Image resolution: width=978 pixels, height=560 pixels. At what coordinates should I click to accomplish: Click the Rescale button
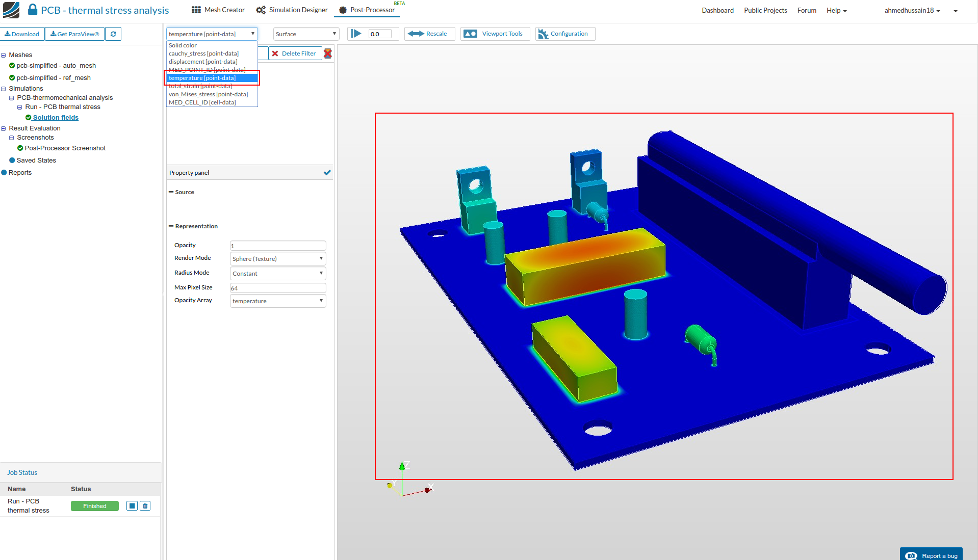[x=429, y=34]
